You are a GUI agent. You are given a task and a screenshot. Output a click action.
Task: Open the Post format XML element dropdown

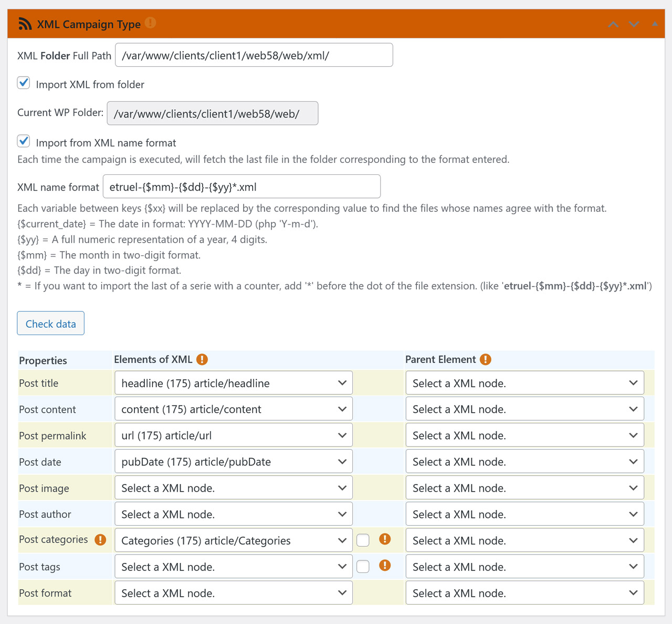[x=234, y=593]
